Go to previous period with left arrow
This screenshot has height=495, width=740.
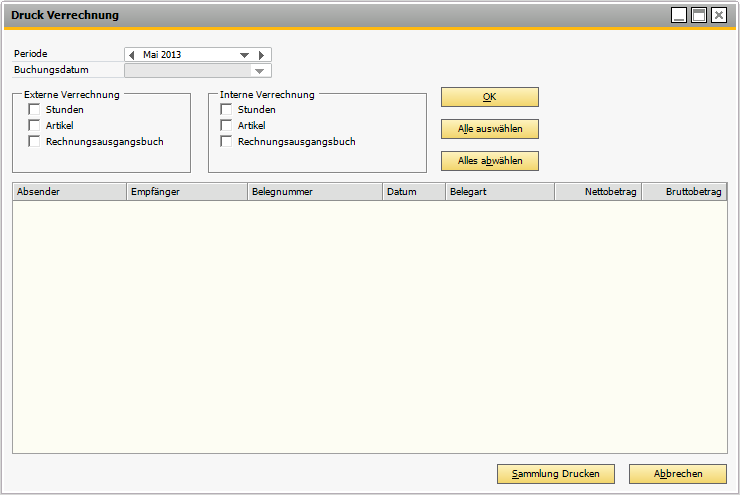[x=131, y=55]
